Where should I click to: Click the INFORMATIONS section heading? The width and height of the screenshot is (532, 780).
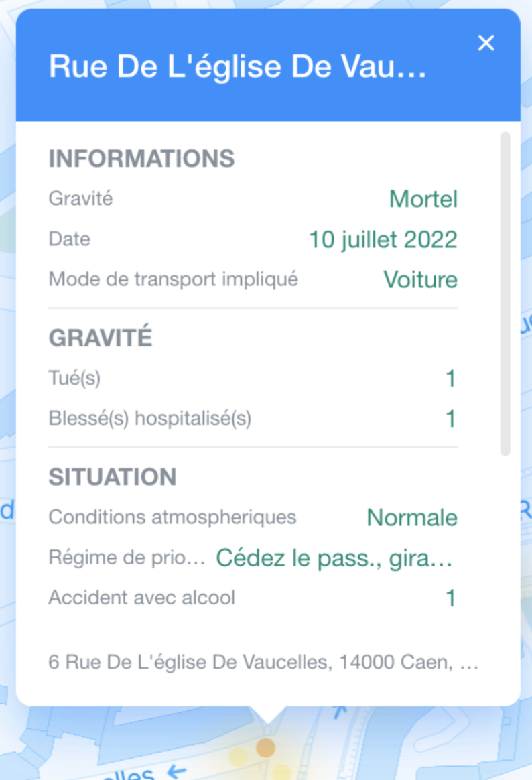(x=141, y=159)
